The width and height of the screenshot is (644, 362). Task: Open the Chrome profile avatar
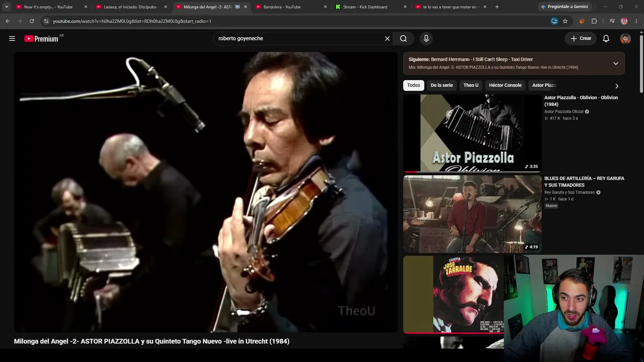coord(624,21)
